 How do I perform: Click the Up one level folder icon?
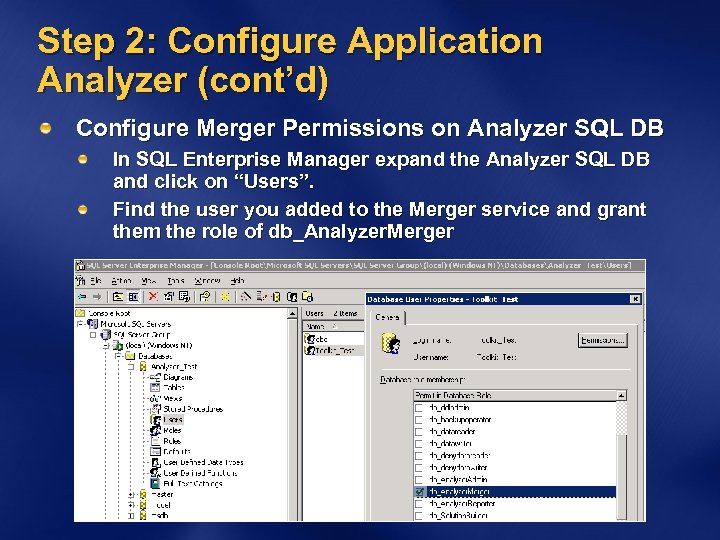[118, 297]
